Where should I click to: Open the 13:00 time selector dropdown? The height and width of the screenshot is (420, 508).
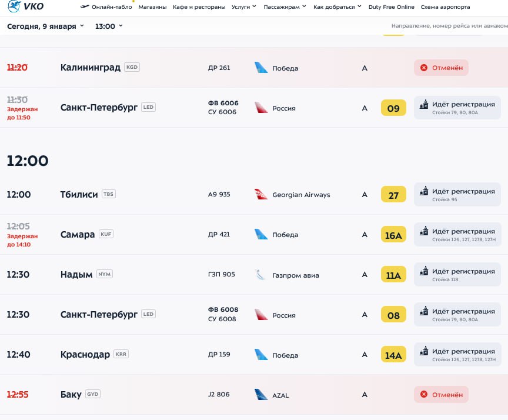109,26
